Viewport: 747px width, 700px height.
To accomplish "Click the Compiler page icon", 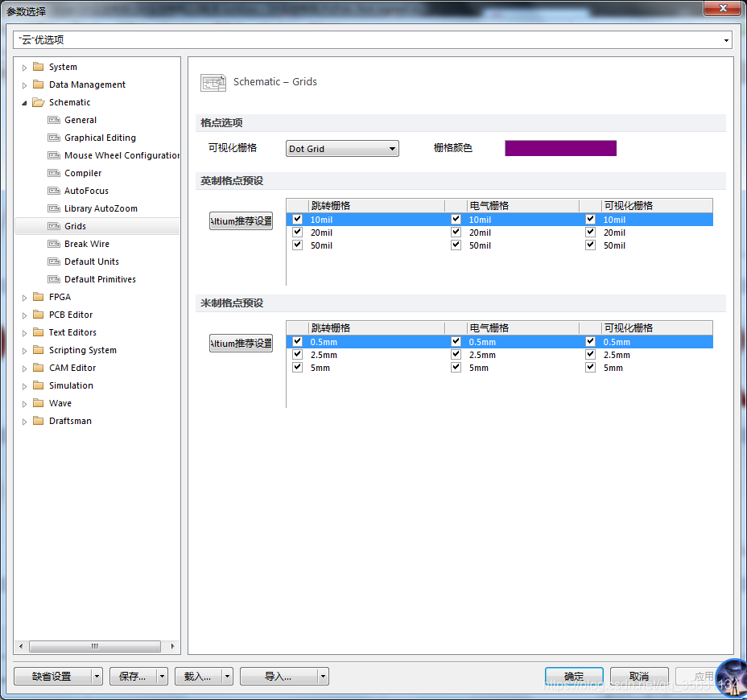I will pos(54,173).
